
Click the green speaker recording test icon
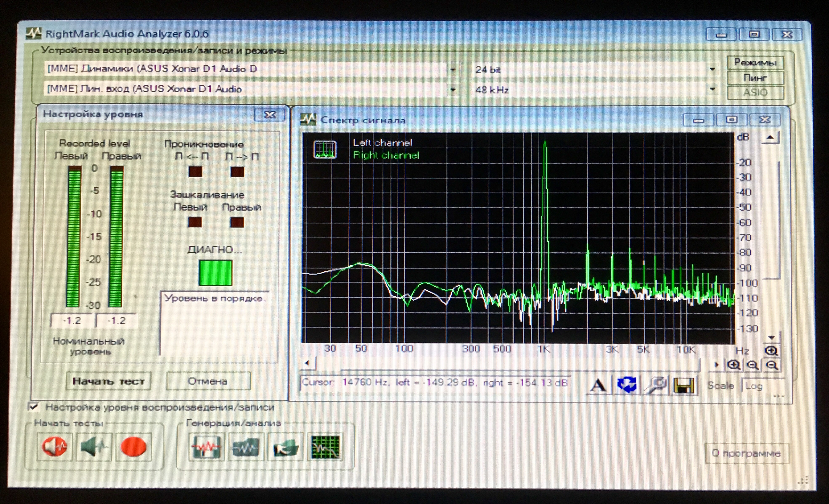[94, 447]
